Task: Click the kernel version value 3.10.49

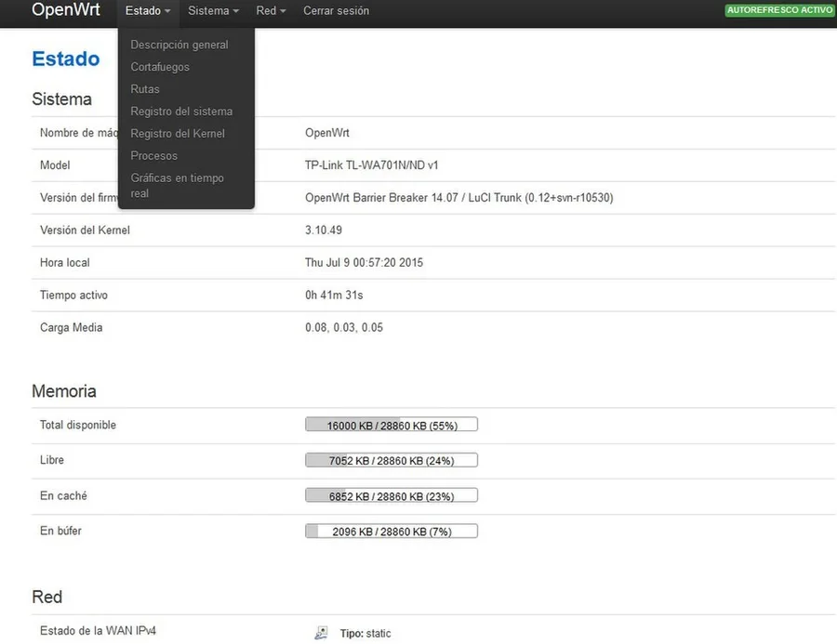Action: click(324, 230)
